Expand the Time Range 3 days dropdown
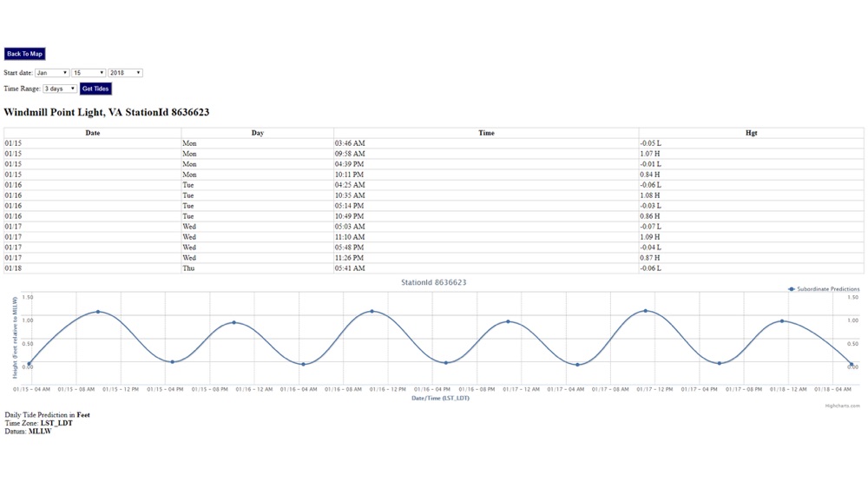 (60, 89)
